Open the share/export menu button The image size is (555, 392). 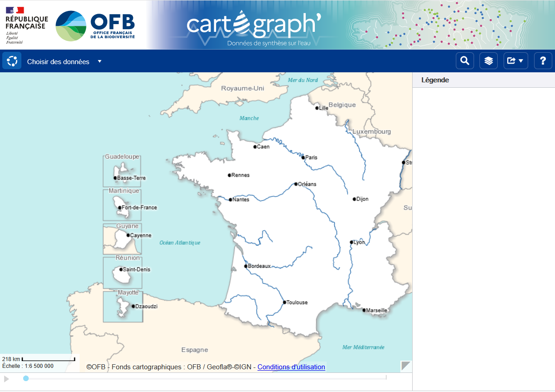pos(515,61)
